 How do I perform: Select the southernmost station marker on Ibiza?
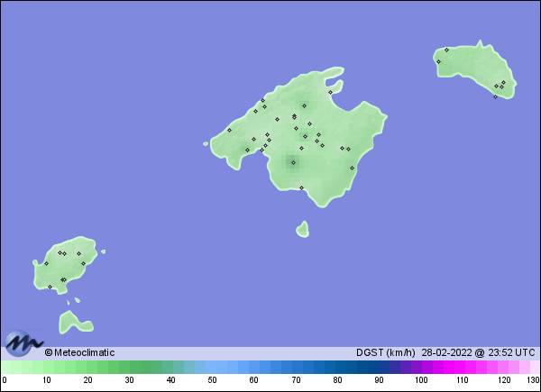point(50,287)
